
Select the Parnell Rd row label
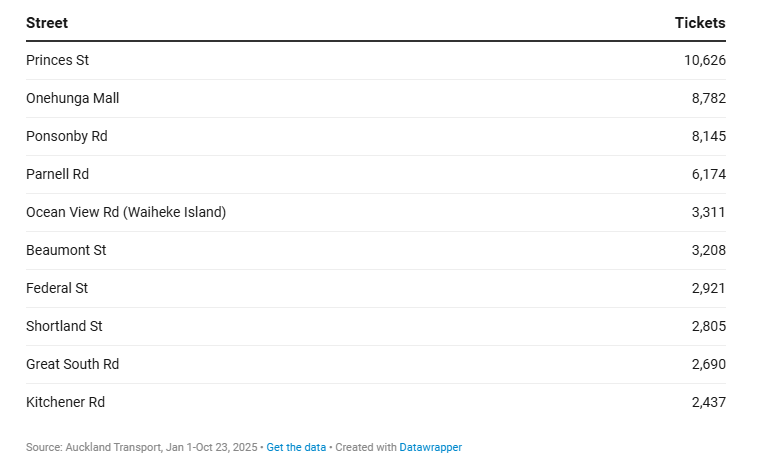(x=57, y=174)
